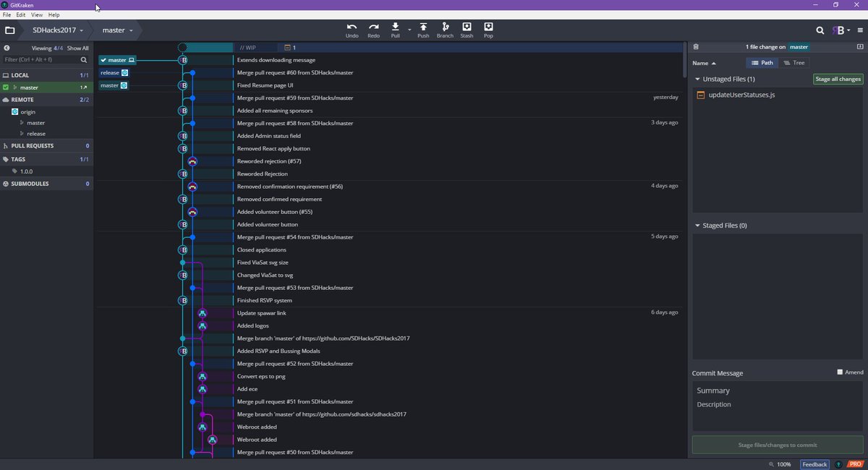Switch file view to Path

point(762,63)
